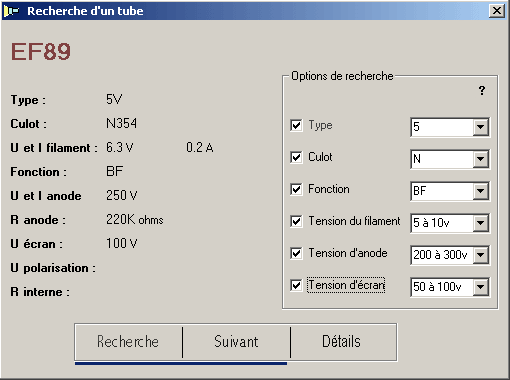Viewport: 510px width, 380px height.
Task: Click the filament voltage 6.3 V
Action: click(x=120, y=148)
